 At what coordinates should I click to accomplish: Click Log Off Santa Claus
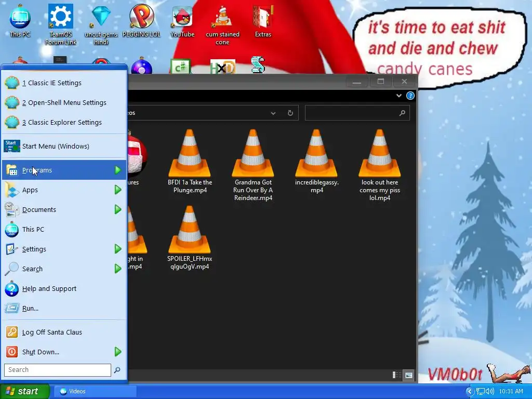pos(64,332)
